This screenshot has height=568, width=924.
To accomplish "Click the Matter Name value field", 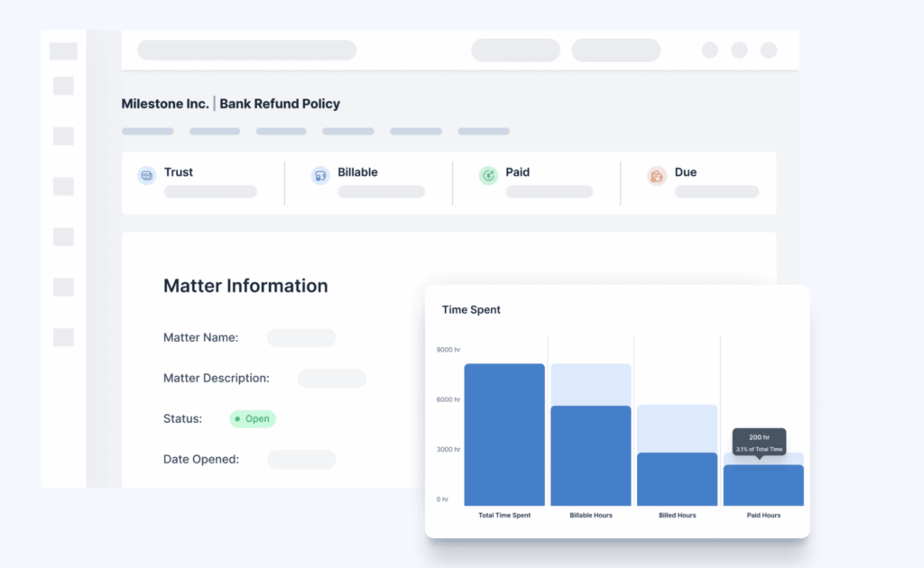I will pos(301,338).
